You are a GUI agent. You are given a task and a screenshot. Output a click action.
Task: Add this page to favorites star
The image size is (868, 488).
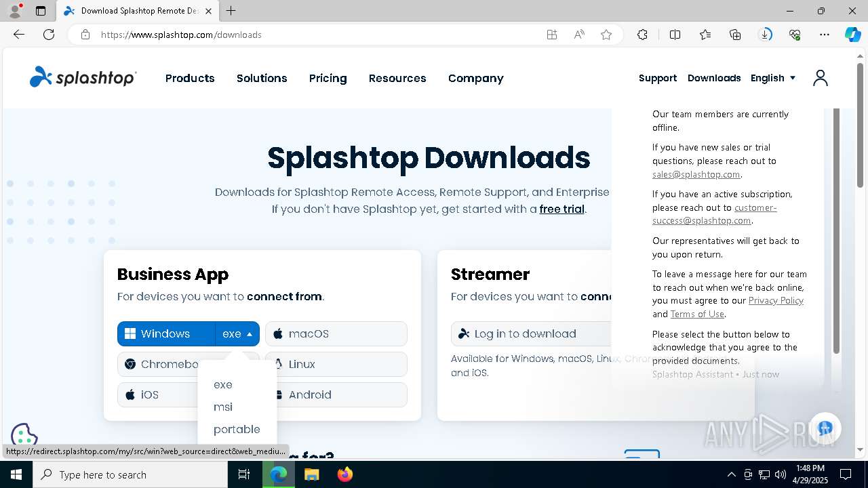(x=606, y=35)
